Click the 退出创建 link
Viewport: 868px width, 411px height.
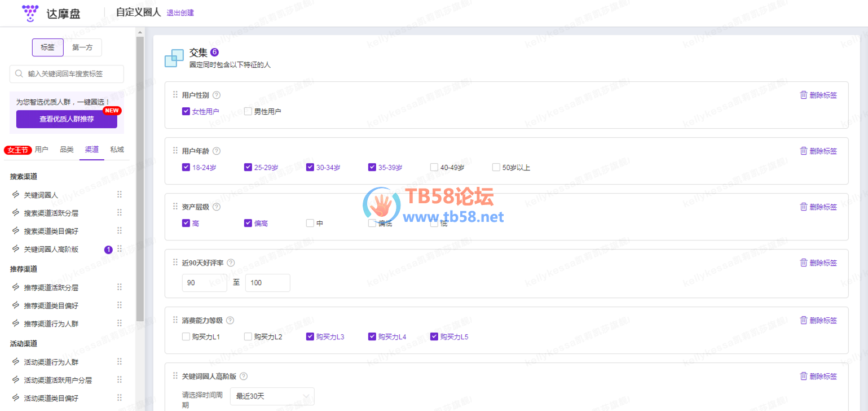point(180,12)
